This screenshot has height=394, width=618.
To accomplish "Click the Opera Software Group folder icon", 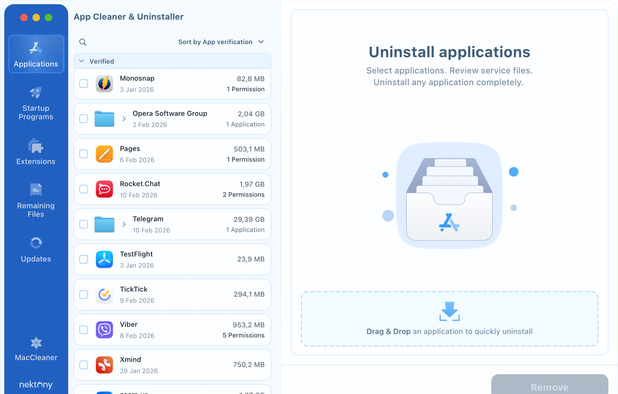I will [104, 119].
